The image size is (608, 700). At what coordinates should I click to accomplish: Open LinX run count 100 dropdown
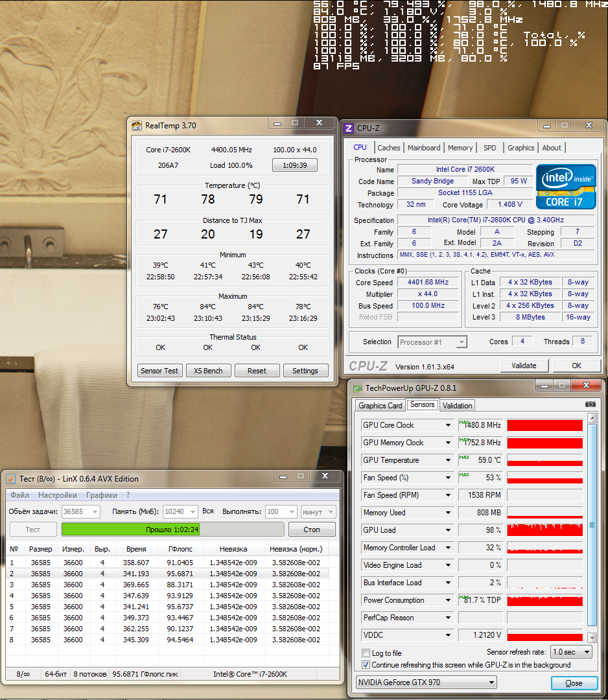281,511
